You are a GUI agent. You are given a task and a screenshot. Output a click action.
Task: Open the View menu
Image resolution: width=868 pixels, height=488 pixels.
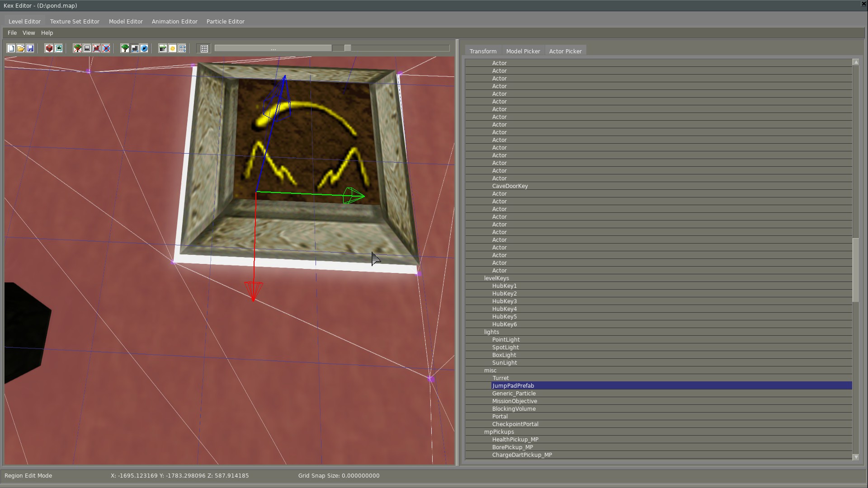[x=28, y=33]
